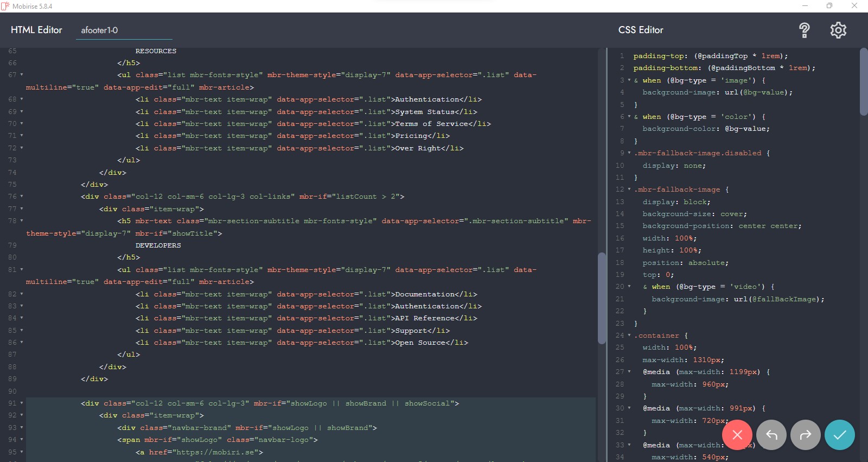Viewport: 868px width, 462px height.
Task: Open the editor settings gear
Action: coord(838,30)
